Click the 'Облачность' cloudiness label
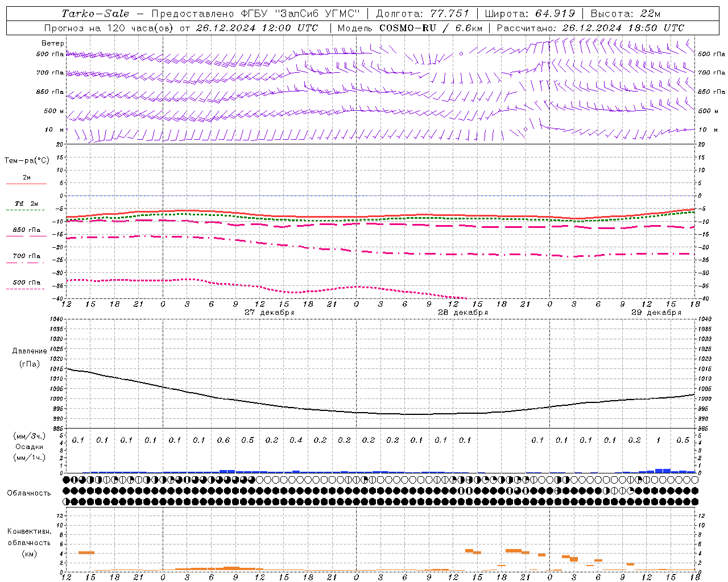The width and height of the screenshot is (728, 582). point(29,493)
